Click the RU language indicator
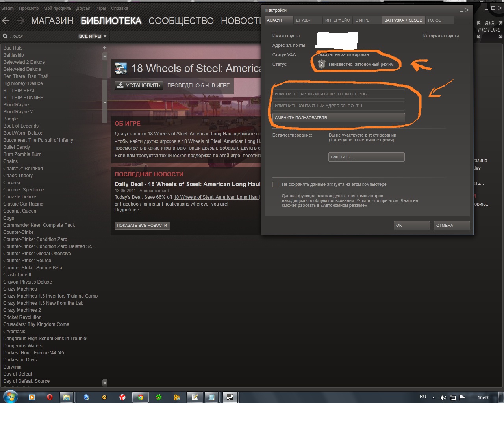 pos(423,397)
